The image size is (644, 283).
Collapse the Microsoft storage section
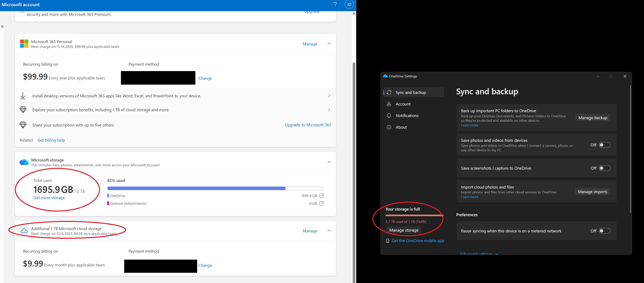click(x=329, y=162)
